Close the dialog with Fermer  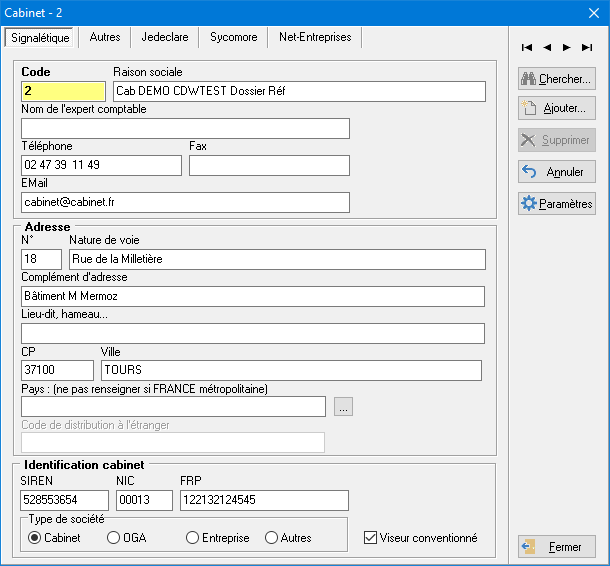[x=557, y=547]
